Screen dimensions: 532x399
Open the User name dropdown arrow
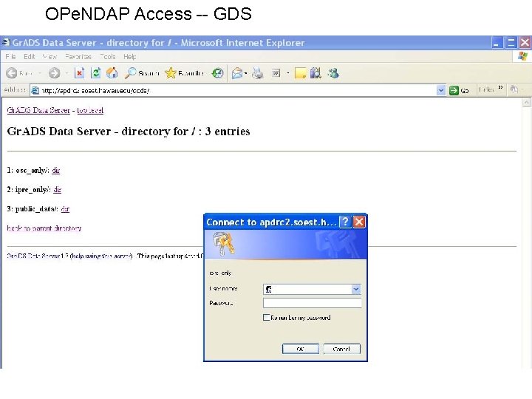355,289
